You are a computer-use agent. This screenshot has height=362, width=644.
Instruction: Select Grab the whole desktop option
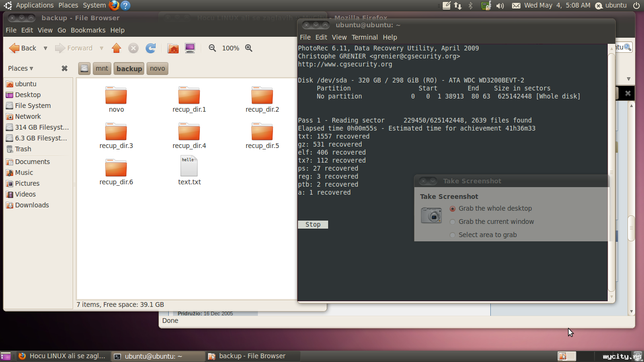pos(453,208)
